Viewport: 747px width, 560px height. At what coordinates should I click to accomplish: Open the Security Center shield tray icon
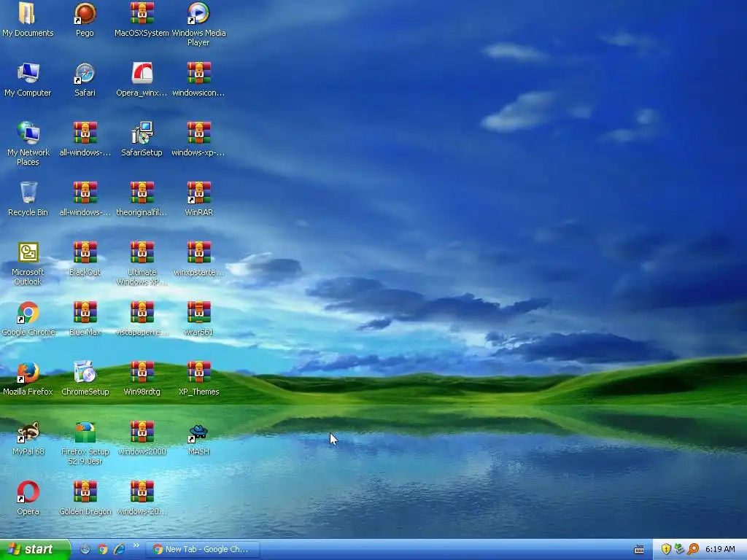(x=666, y=549)
